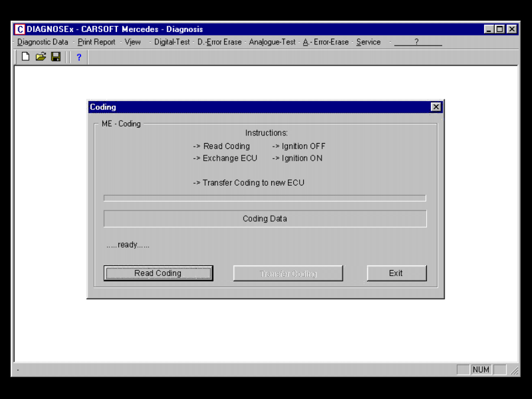Click the blue question mark help icon
The height and width of the screenshot is (399, 532).
pyautogui.click(x=79, y=57)
